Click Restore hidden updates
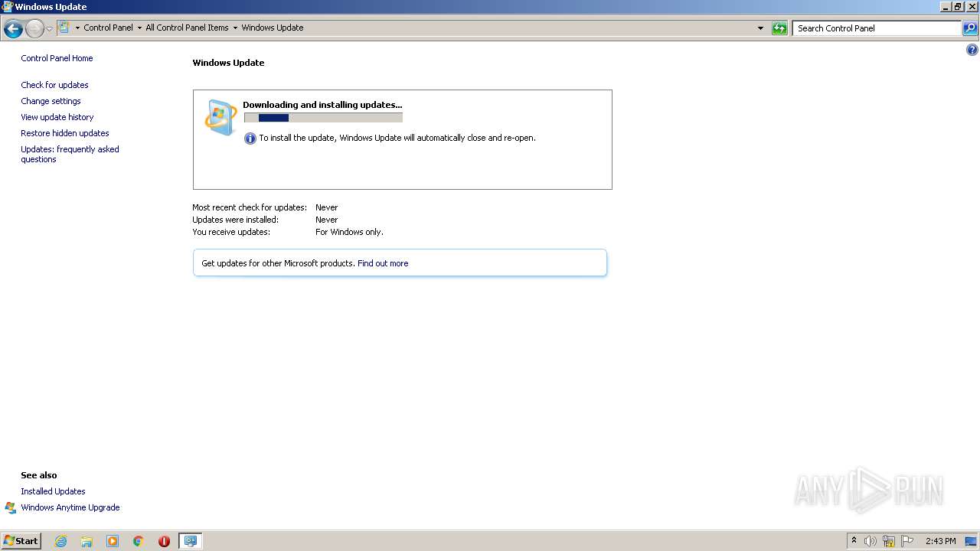This screenshot has width=980, height=551. (65, 133)
